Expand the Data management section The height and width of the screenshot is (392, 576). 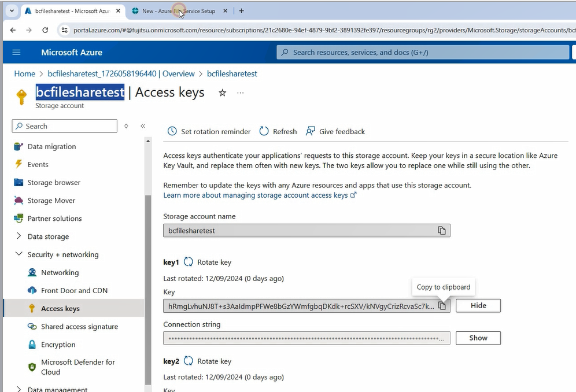pos(19,390)
